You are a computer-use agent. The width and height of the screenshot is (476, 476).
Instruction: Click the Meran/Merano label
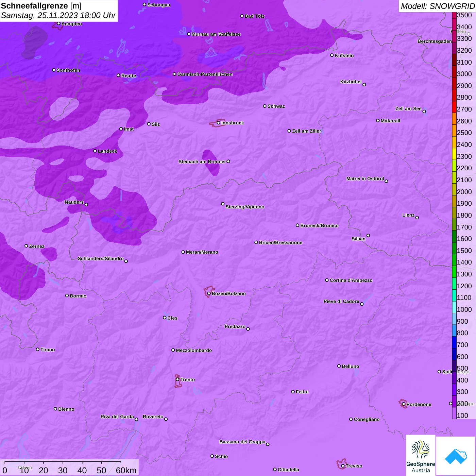click(x=202, y=252)
